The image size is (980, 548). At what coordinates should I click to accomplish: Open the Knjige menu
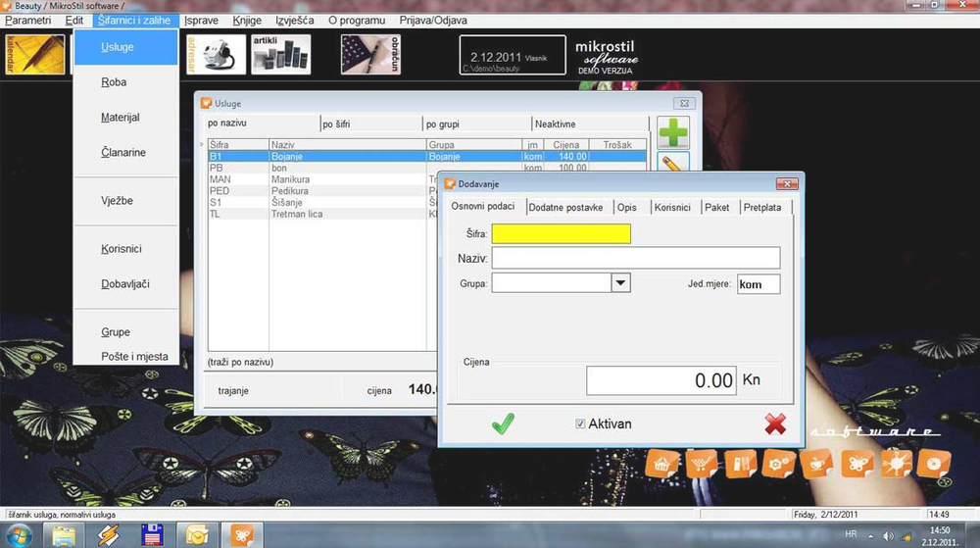247,20
